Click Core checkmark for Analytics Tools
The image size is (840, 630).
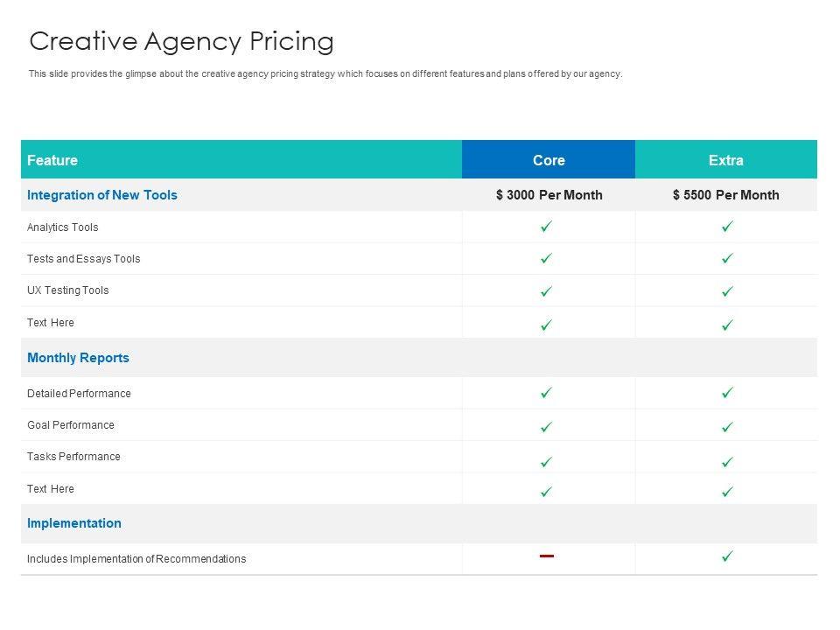[x=546, y=227]
